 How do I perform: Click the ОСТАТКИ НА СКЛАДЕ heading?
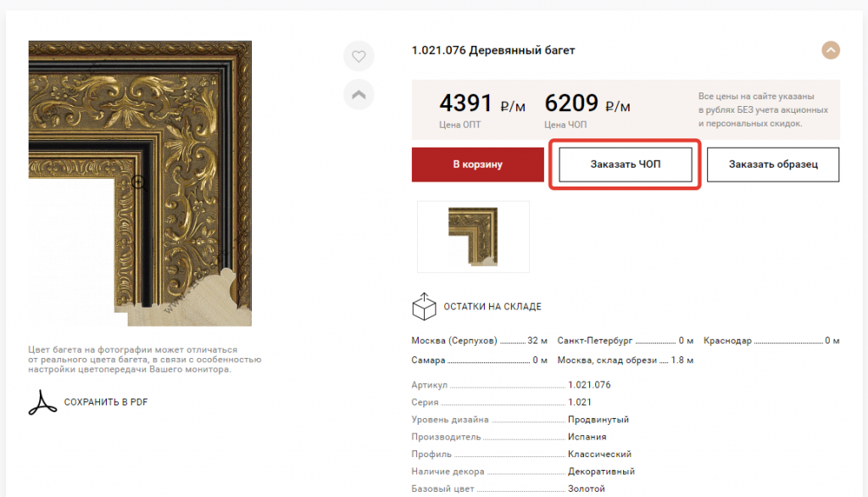point(492,306)
